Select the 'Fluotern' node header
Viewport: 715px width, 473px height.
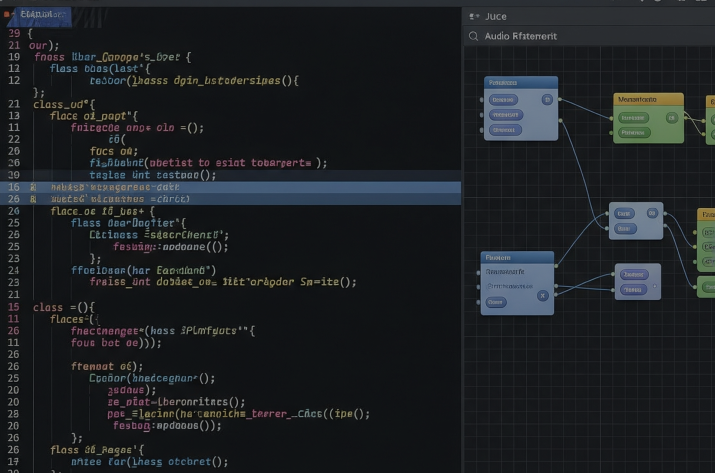pyautogui.click(x=517, y=258)
